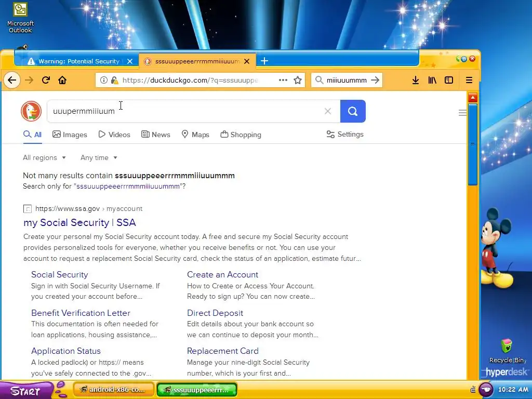Submit the toolbar search with the arrow
This screenshot has width=532, height=399.
click(x=375, y=80)
